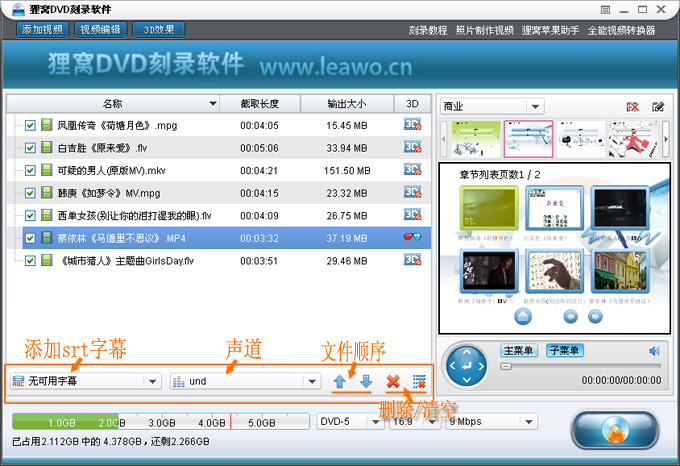Uncheck 白吉胜《原来爱》.flv checkbox
The height and width of the screenshot is (466, 680).
pos(30,148)
